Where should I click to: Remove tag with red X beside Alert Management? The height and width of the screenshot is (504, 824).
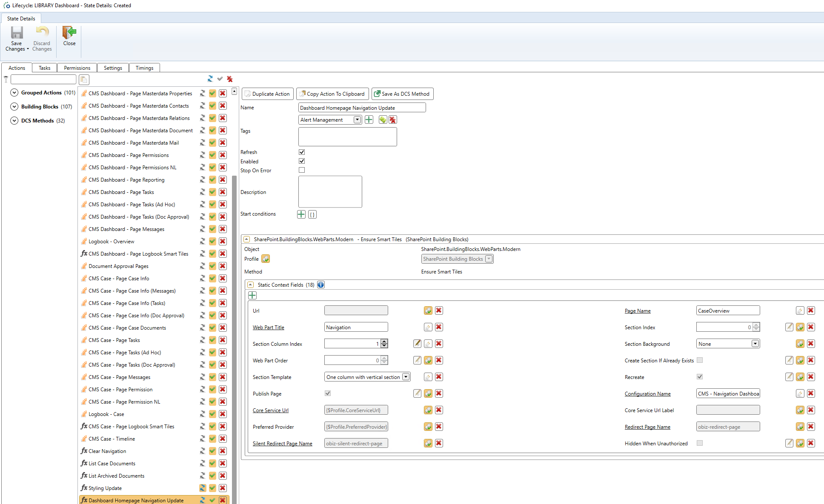pyautogui.click(x=392, y=120)
